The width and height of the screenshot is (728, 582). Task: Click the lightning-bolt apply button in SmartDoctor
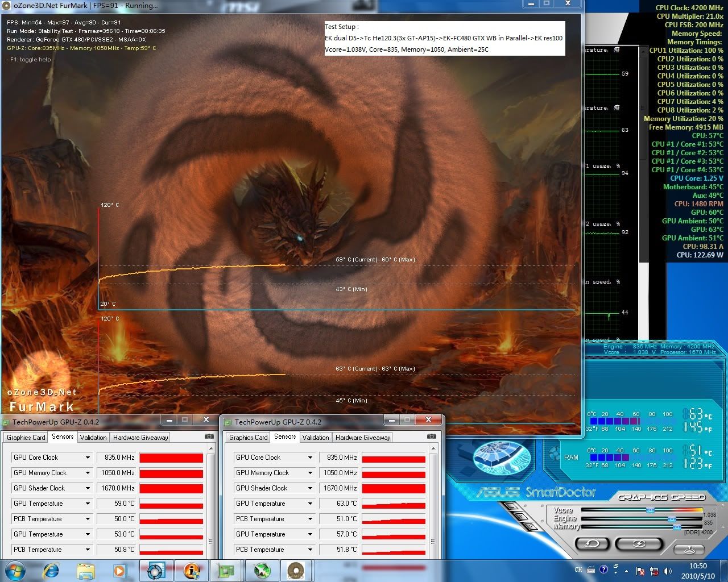point(639,543)
